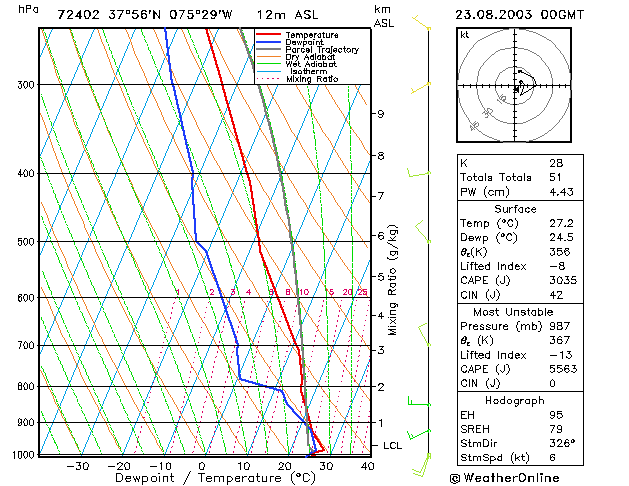Click the red Temperature line sample in legend
629x486 pixels.
(268, 34)
